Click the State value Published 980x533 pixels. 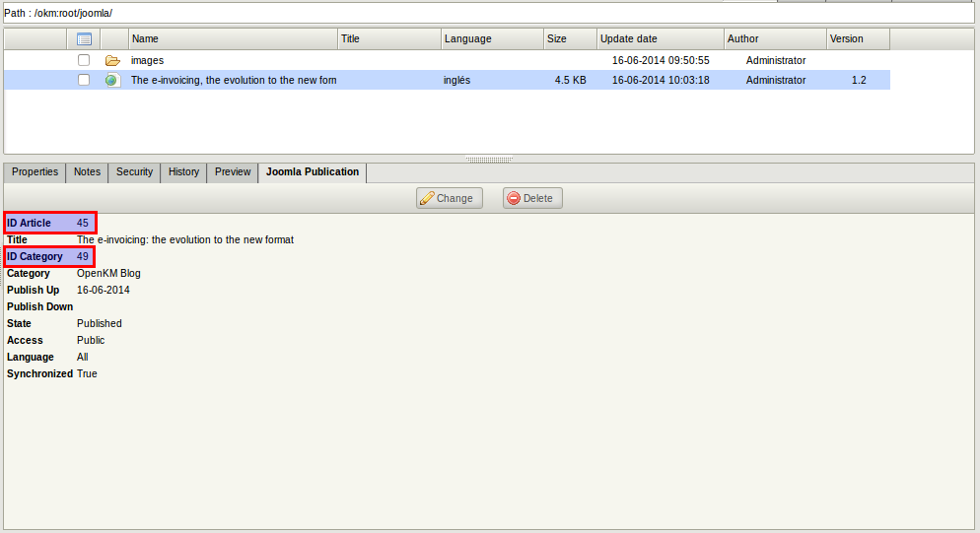coord(100,324)
